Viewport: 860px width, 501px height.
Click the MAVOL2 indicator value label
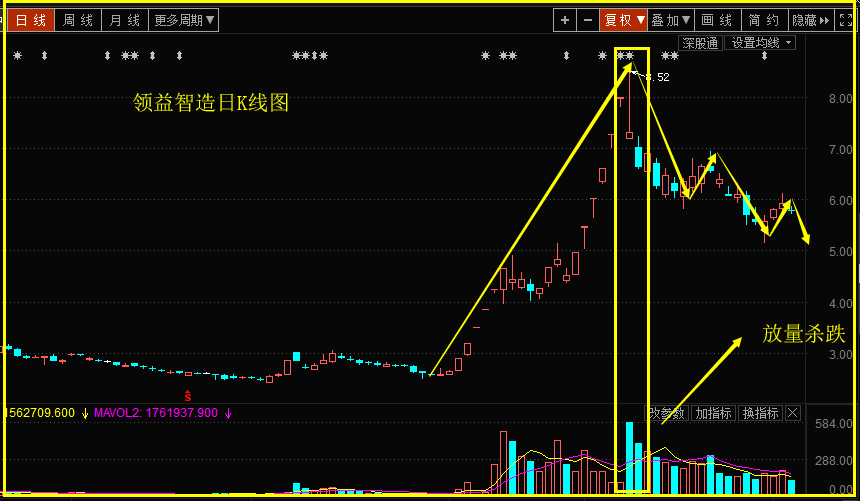156,413
